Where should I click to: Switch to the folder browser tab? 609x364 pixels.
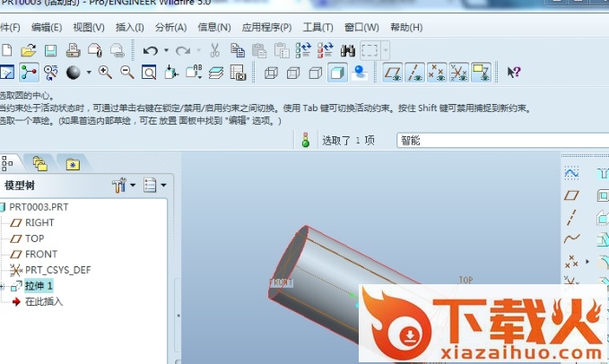[x=39, y=163]
